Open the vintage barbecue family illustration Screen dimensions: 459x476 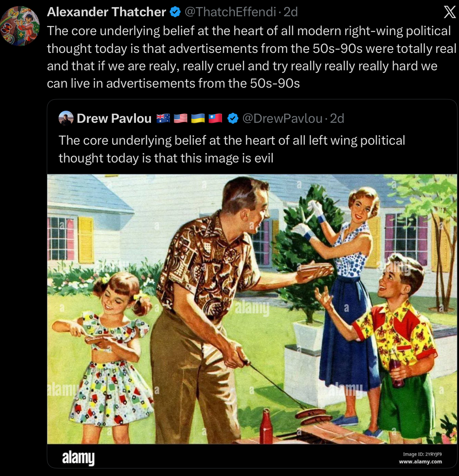[252, 309]
